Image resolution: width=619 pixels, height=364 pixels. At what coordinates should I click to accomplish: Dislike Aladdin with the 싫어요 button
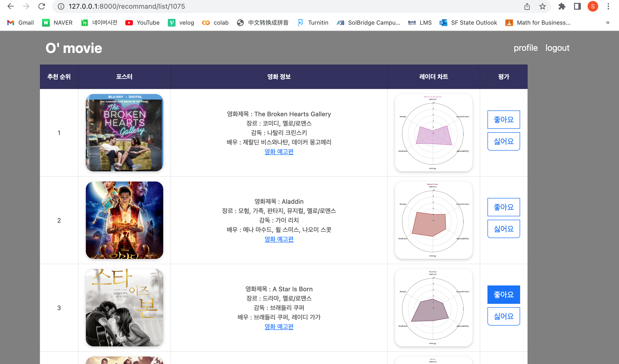(504, 229)
